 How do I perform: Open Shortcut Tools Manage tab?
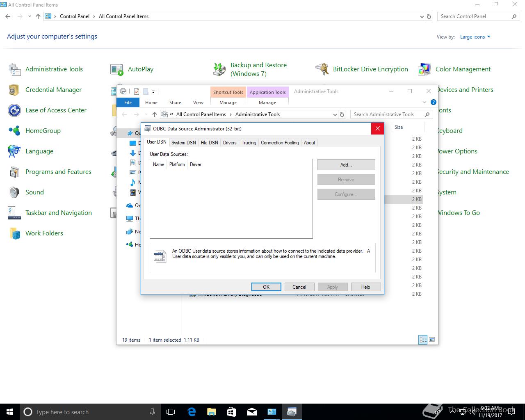228,103
